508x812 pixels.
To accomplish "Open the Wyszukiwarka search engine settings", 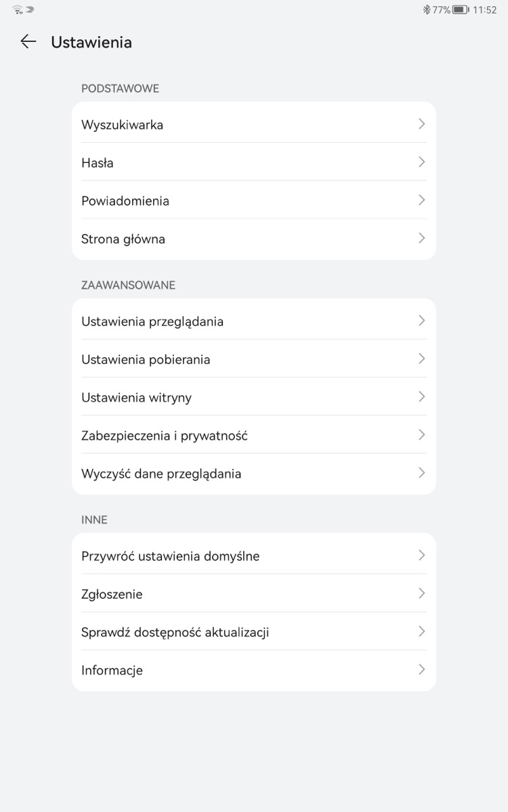I will [x=254, y=124].
